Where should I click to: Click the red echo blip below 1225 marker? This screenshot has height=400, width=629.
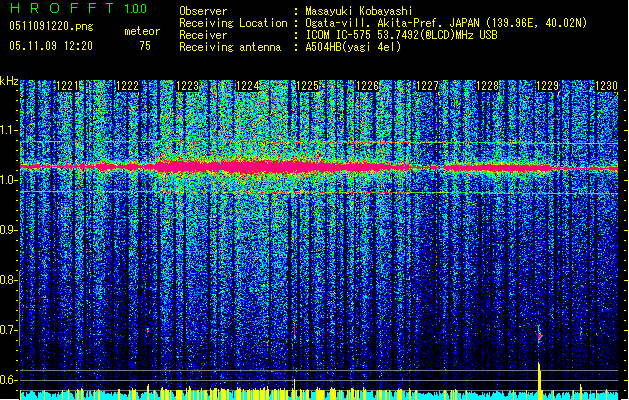point(294,332)
